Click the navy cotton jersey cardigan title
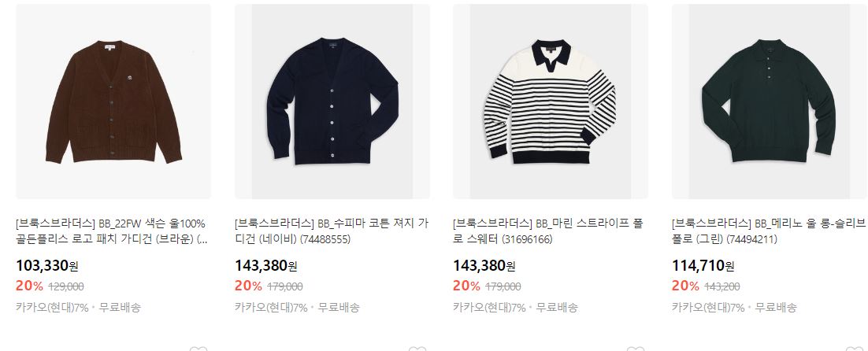This screenshot has height=351, width=868. coord(331,231)
